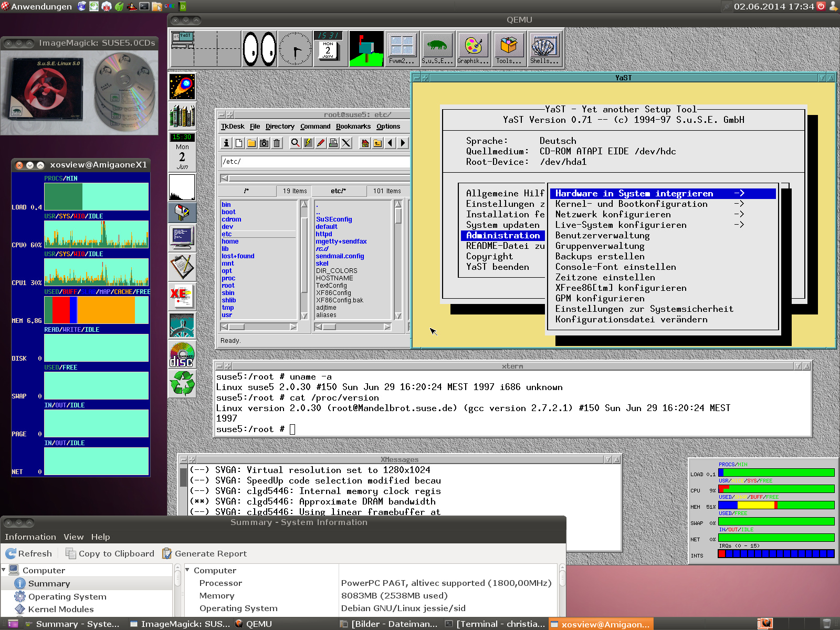Select 'XFree86[tm] konfigurieren' in YaST
This screenshot has width=840, height=630.
tap(621, 288)
